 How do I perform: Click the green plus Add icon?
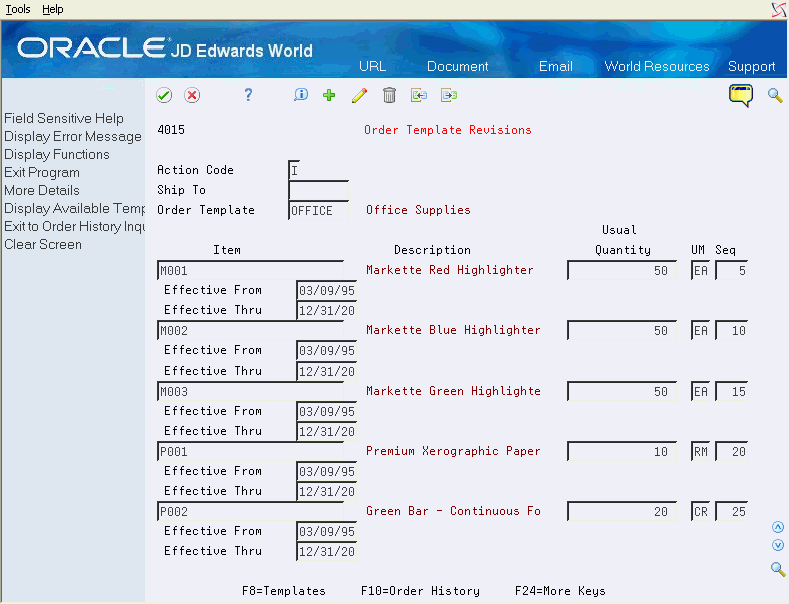point(329,95)
